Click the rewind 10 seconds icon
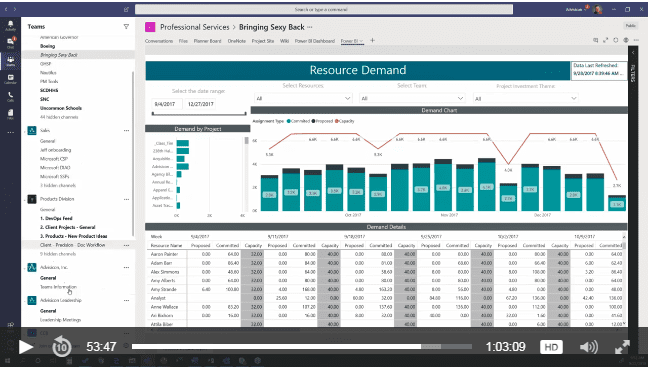Viewport: 648px width, 367px height. click(x=62, y=346)
